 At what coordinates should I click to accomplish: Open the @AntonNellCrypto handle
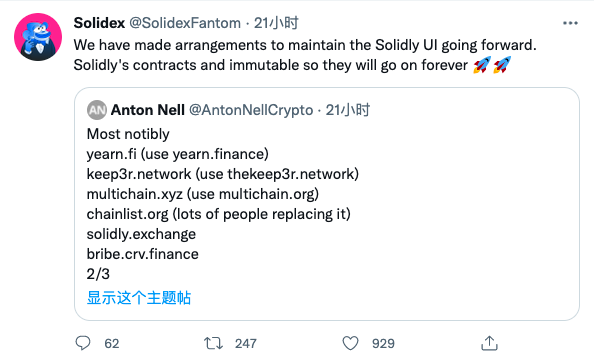(251, 110)
